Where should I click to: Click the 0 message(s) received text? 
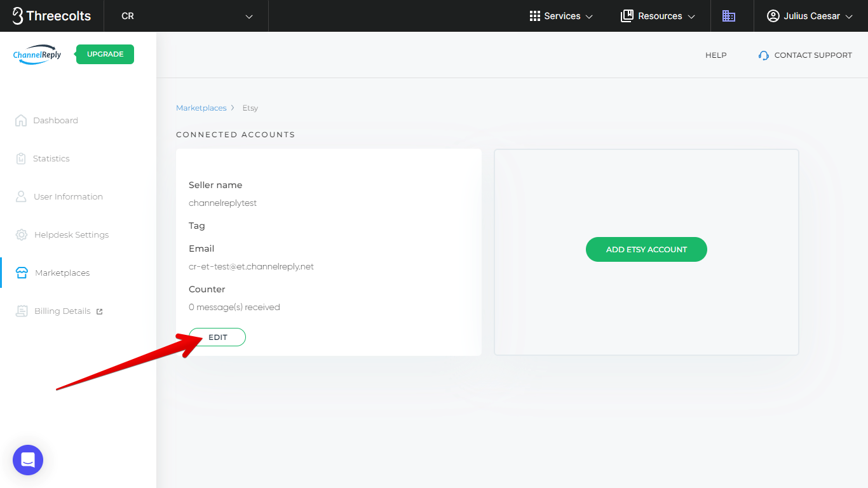234,308
